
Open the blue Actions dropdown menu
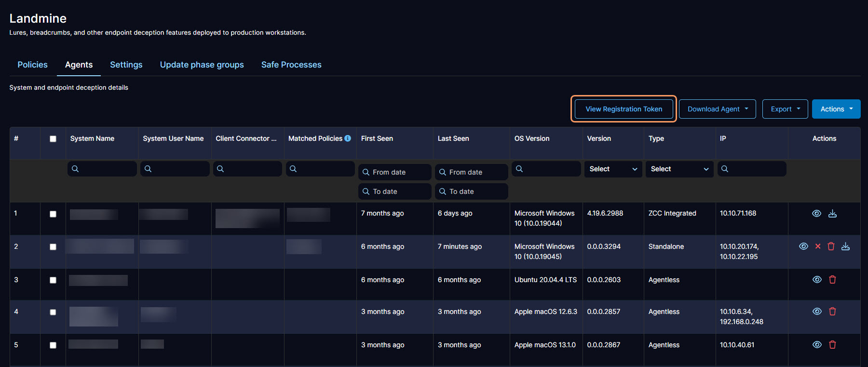click(836, 109)
